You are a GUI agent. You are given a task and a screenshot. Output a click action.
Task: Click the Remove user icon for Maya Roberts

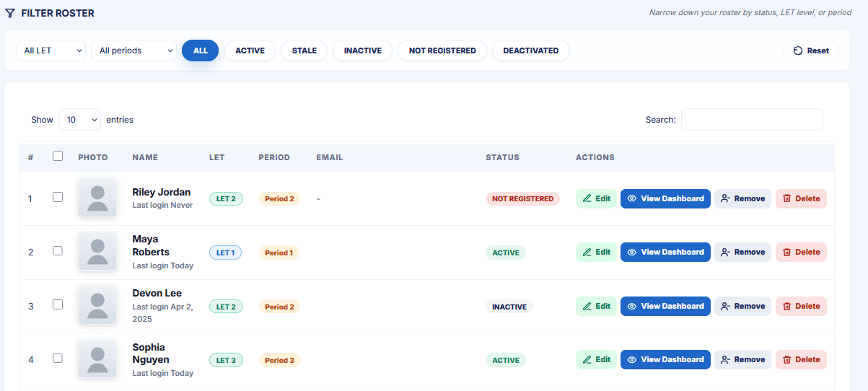click(x=726, y=252)
